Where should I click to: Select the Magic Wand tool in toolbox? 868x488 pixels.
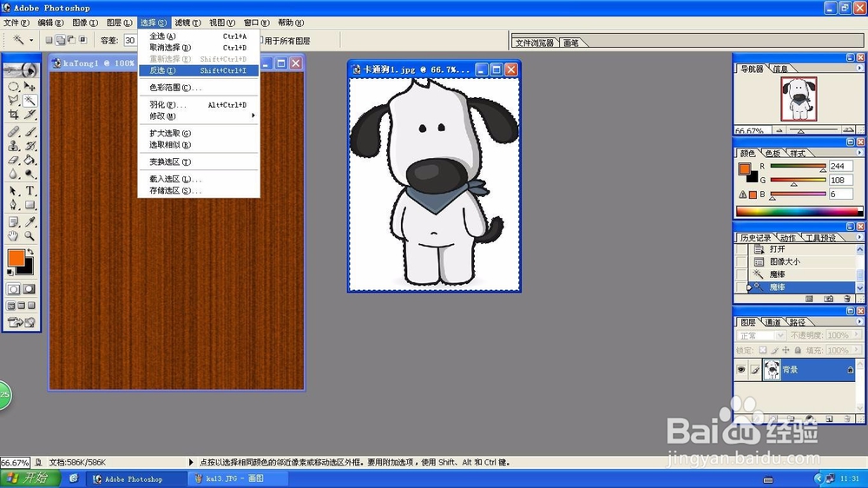coord(30,100)
